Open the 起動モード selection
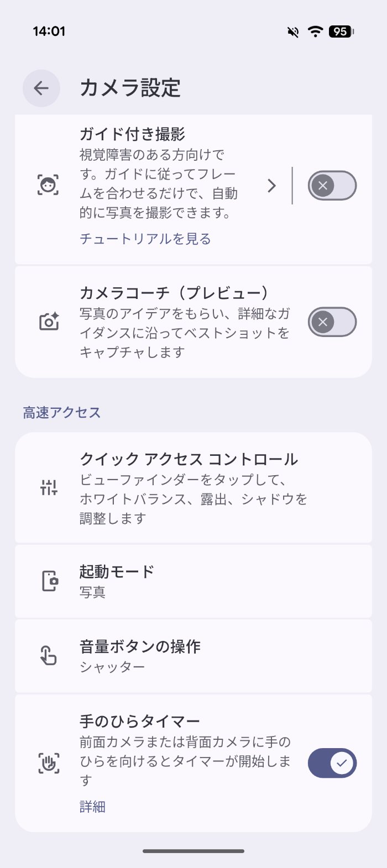This screenshot has height=868, width=387. pos(193,581)
